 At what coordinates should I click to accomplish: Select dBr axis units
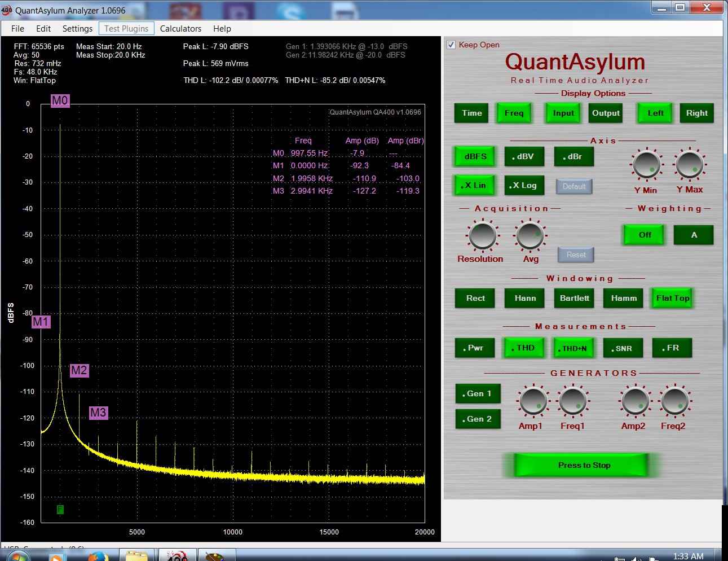pyautogui.click(x=573, y=156)
